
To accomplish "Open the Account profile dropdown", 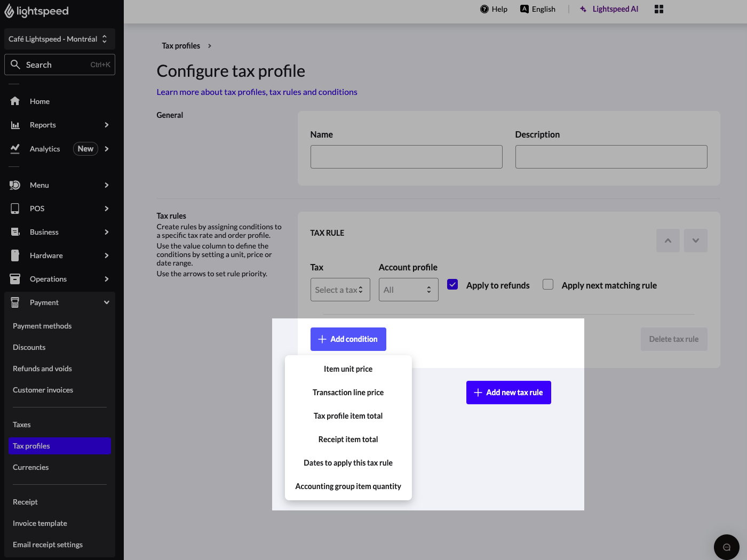I will [408, 290].
